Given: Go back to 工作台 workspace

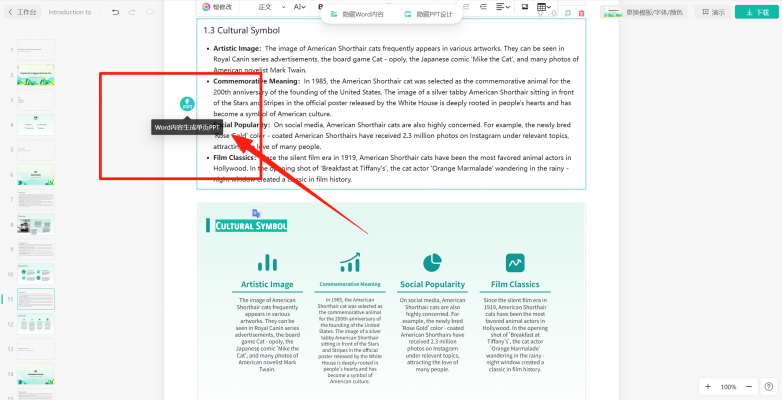Looking at the screenshot, I should tap(23, 12).
